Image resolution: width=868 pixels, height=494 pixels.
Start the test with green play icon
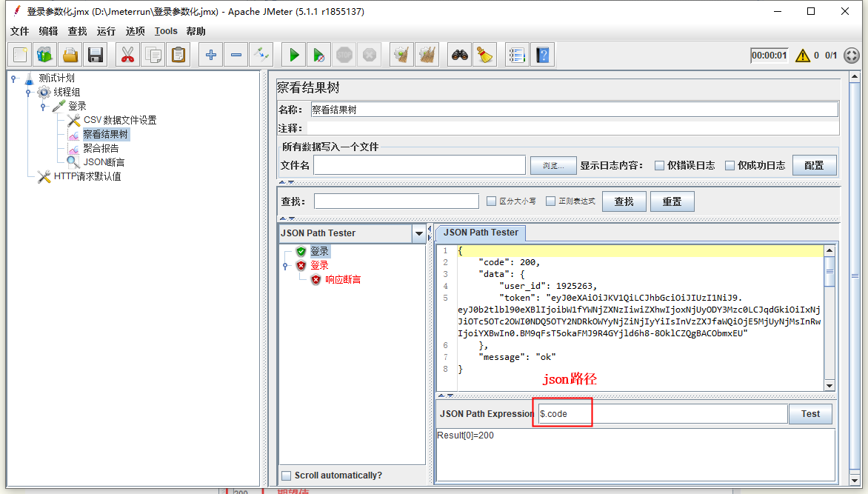[294, 55]
